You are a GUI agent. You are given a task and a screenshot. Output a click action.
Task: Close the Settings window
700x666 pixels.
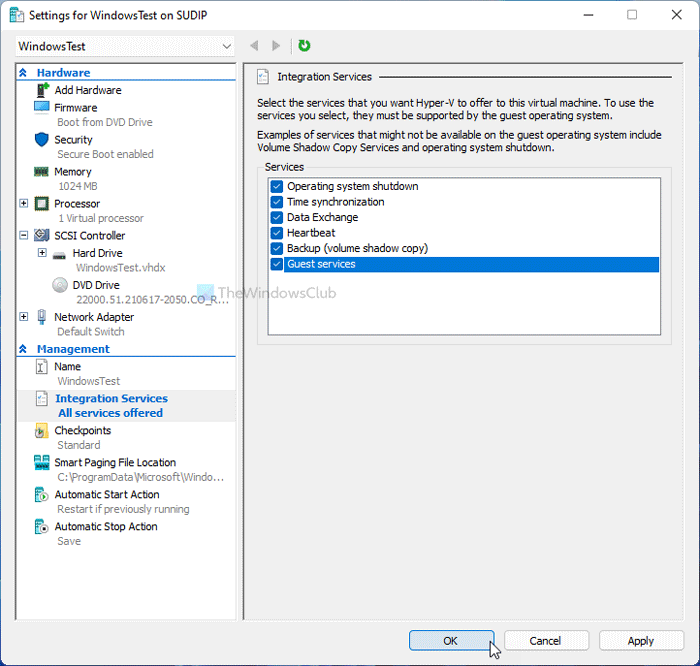click(x=676, y=15)
